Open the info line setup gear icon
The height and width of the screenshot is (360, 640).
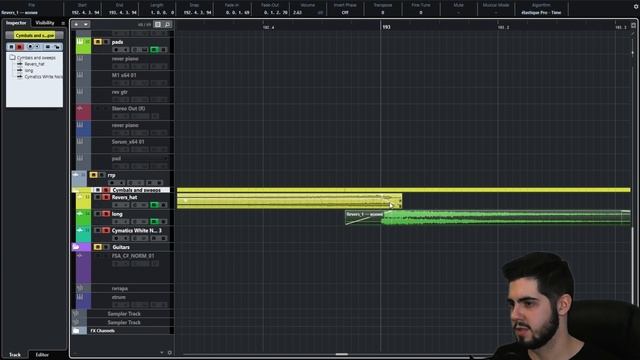(636, 7)
